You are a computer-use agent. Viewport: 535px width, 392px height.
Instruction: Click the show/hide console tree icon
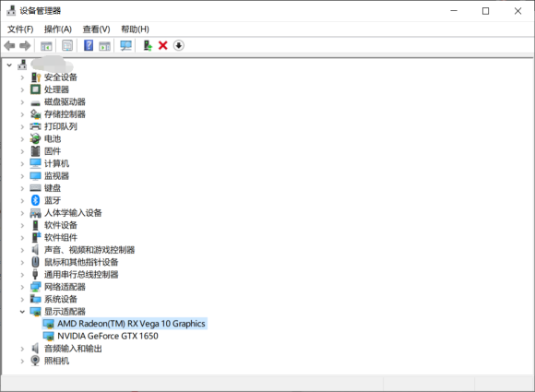click(46, 46)
